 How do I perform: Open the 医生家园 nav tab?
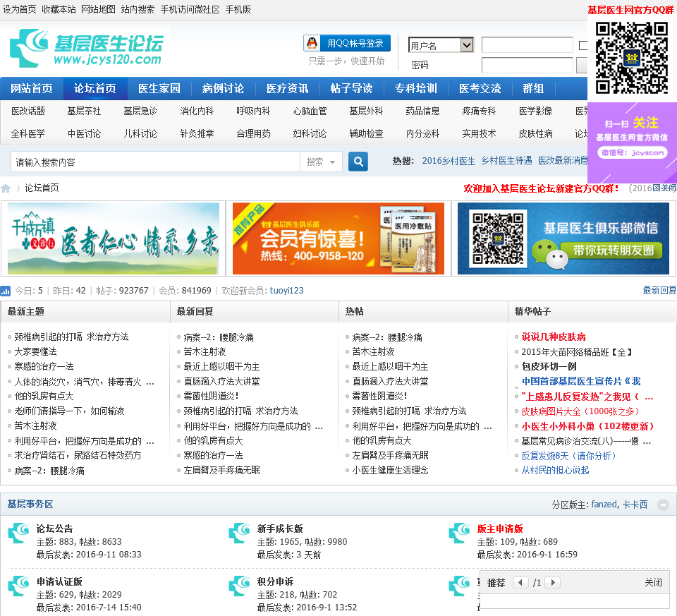pos(159,89)
